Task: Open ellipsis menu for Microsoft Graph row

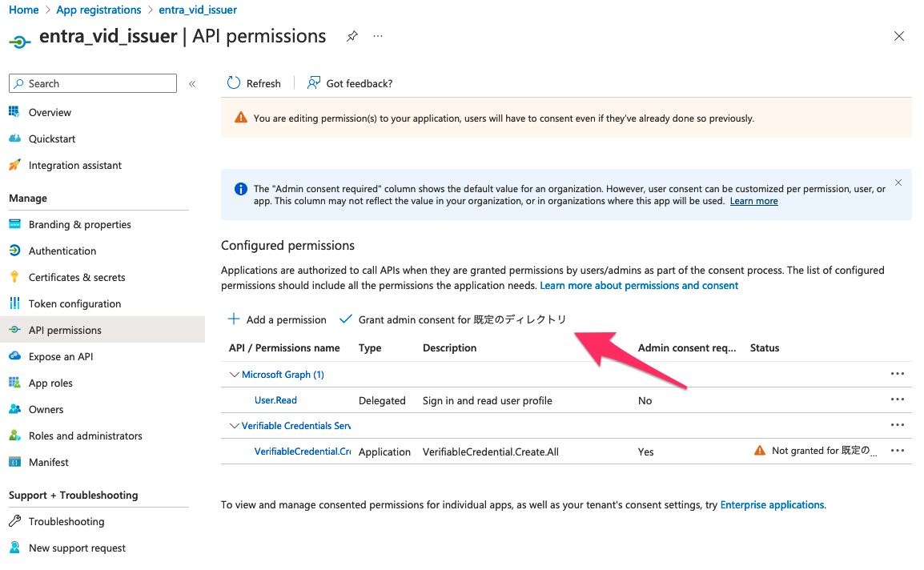Action: pos(897,374)
